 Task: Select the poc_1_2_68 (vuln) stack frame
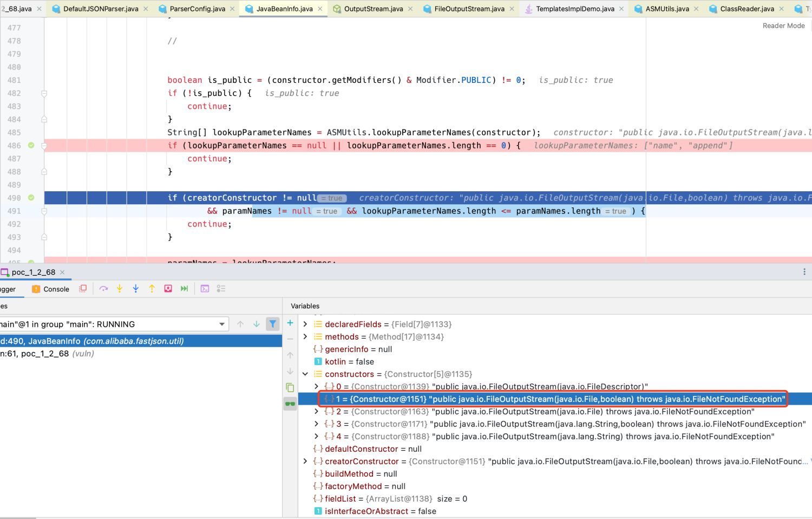[x=141, y=353]
